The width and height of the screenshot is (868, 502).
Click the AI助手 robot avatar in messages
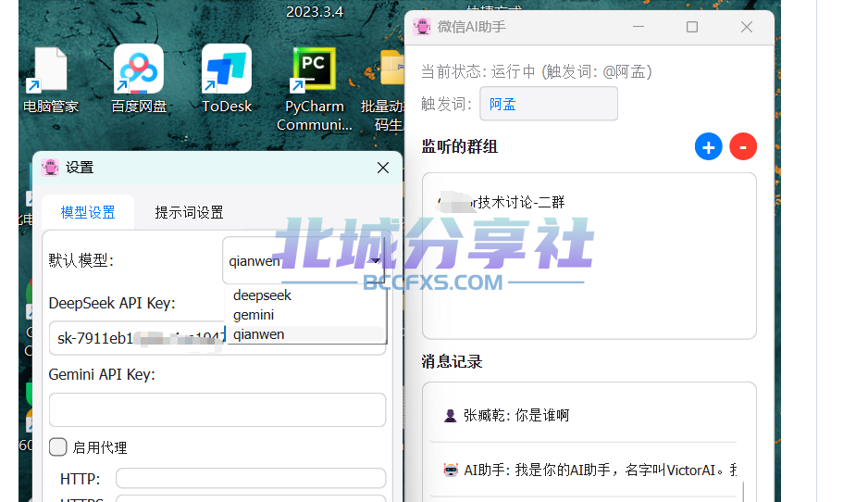(x=451, y=470)
